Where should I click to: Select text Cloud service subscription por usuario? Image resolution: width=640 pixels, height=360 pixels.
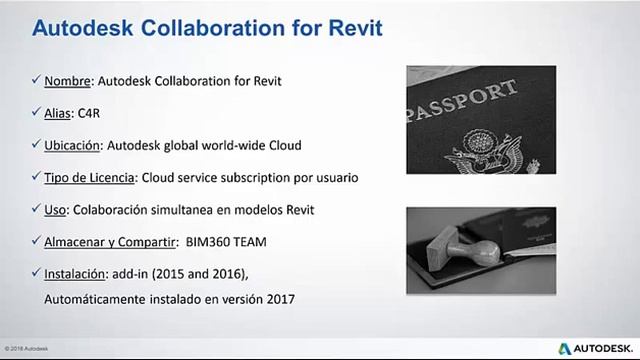[x=250, y=178]
